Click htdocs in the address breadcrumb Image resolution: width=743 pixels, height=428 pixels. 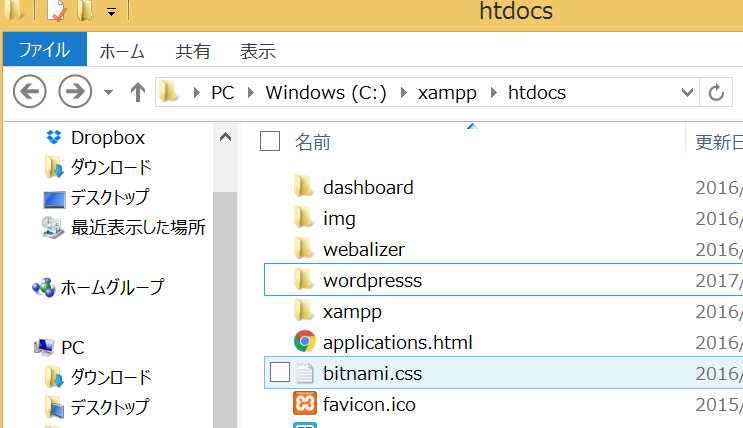point(537,92)
